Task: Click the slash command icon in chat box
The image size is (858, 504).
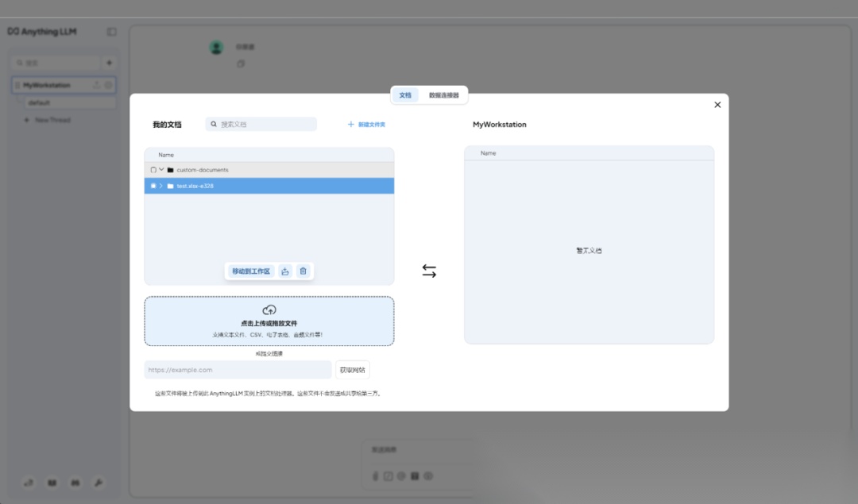Action: point(388,476)
